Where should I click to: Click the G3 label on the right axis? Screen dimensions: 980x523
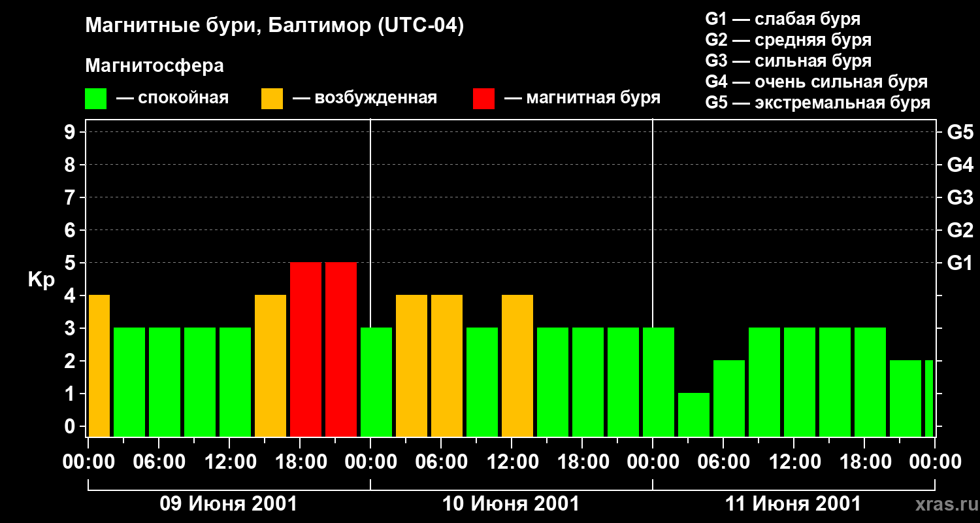960,197
